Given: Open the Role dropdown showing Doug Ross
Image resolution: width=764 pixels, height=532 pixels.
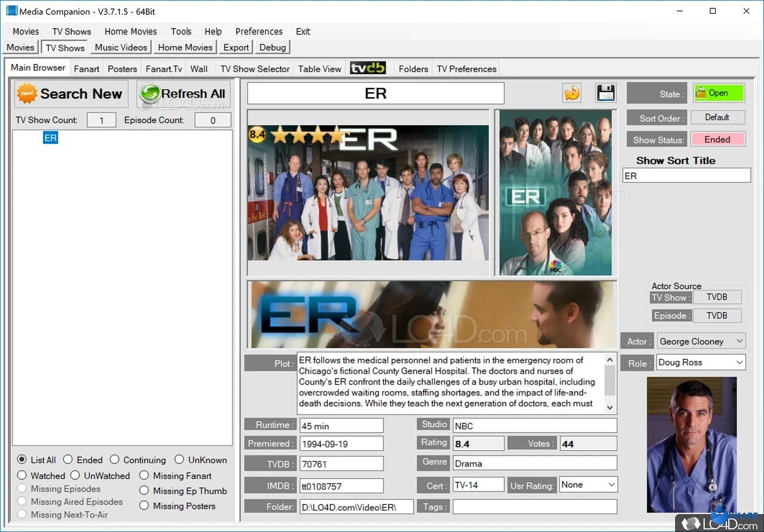Looking at the screenshot, I should 701,362.
